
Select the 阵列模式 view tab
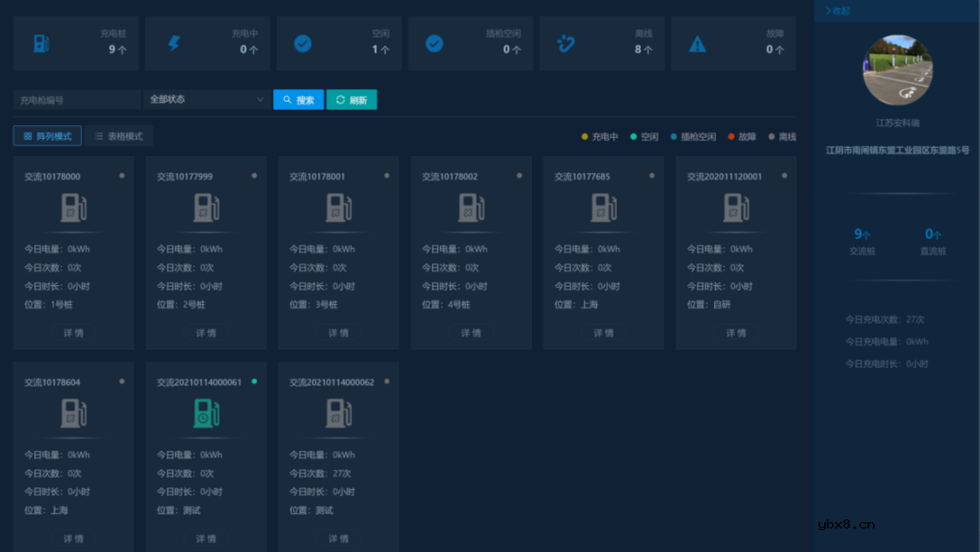point(48,134)
